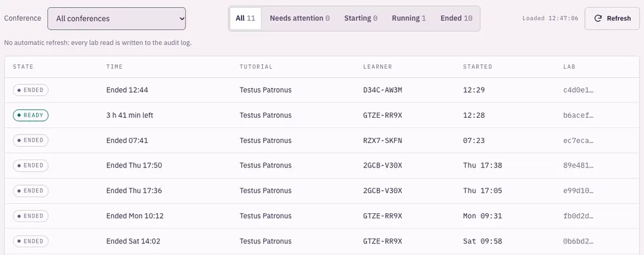Click the started time 12:28
The image size is (644, 255).
tap(473, 115)
